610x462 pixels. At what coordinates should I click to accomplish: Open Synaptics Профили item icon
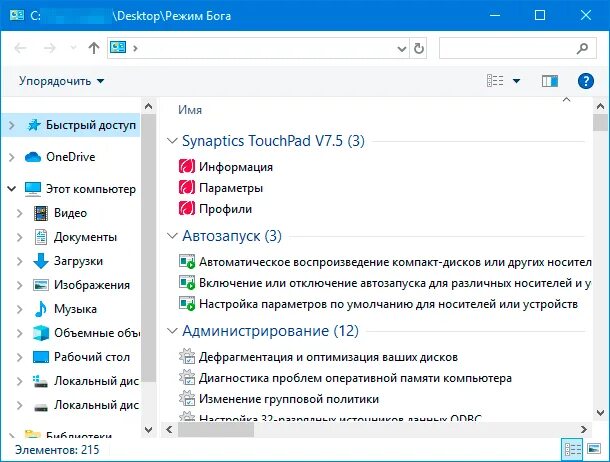(x=187, y=209)
